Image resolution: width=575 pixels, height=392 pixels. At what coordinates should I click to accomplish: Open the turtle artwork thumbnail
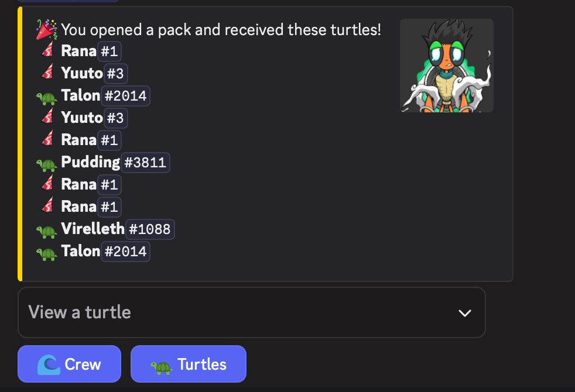coord(447,66)
